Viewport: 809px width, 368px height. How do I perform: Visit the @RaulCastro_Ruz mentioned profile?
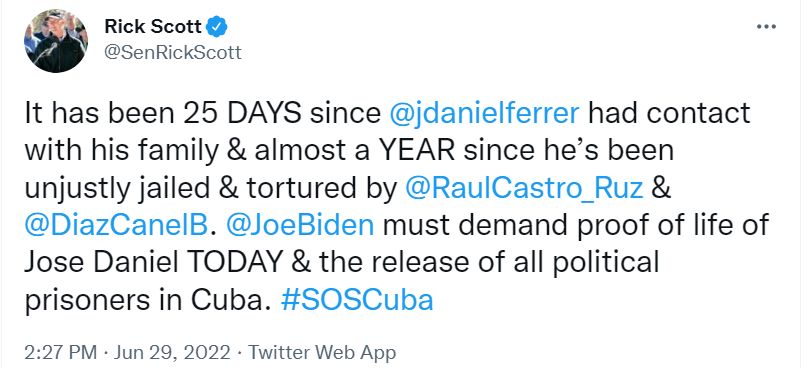pos(524,188)
